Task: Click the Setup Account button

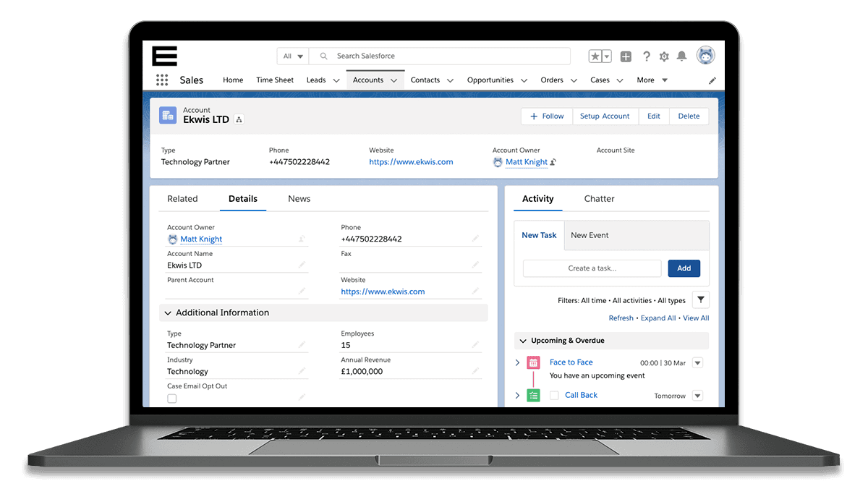Action: point(605,116)
